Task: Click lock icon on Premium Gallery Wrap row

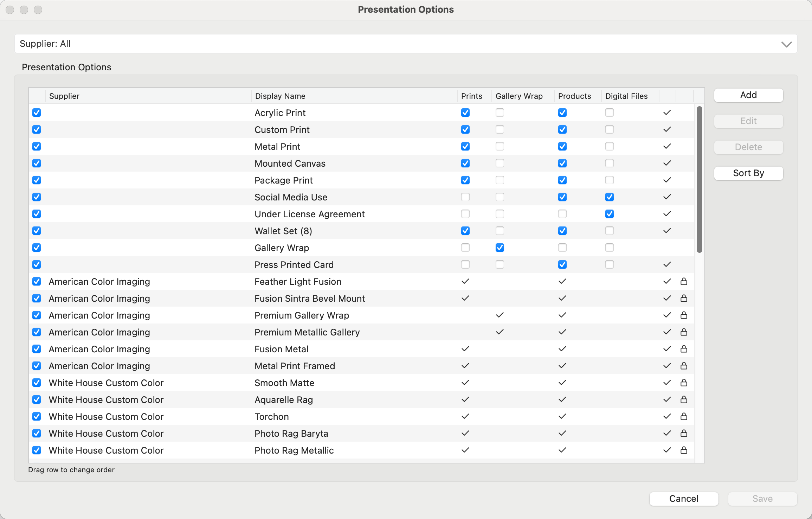Action: [x=684, y=315]
